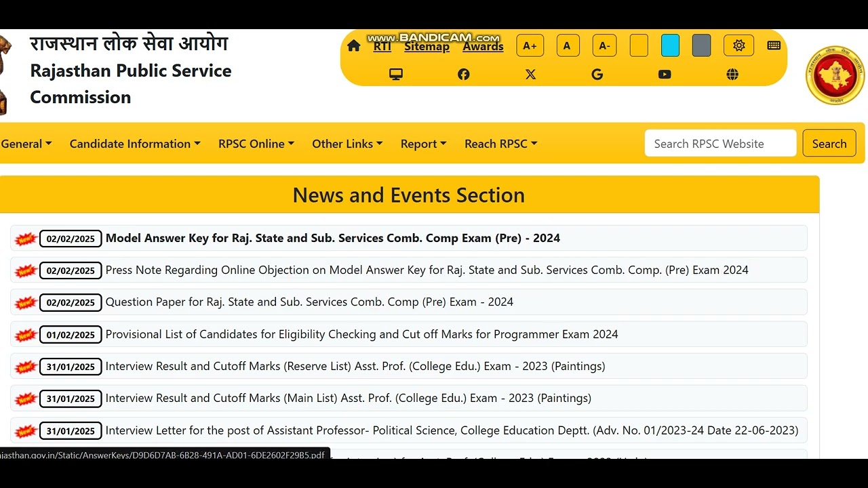Expand the RPSC Online menu

(256, 144)
